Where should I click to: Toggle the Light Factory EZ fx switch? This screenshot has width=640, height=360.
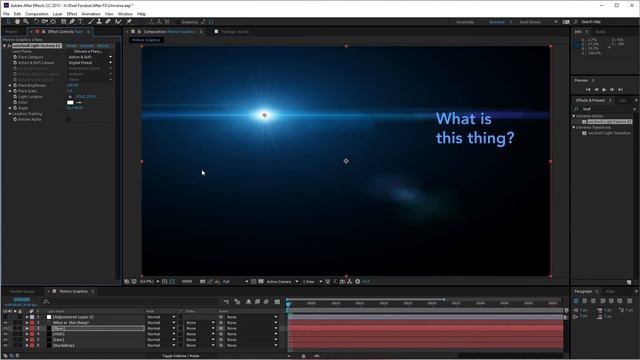[x=9, y=46]
